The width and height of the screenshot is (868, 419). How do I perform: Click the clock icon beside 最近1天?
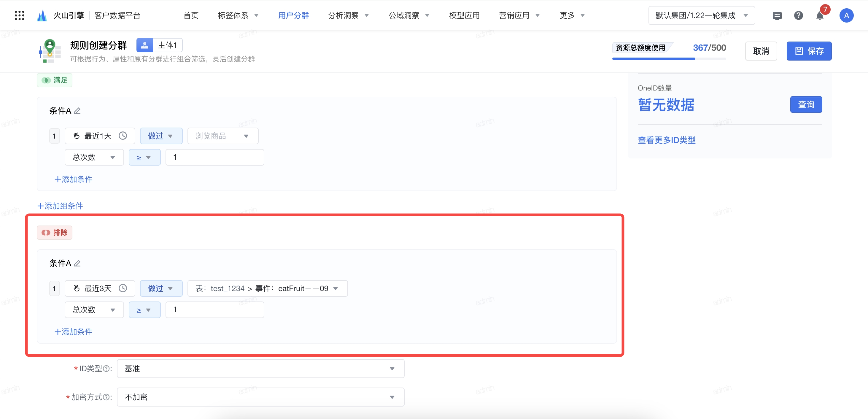click(x=123, y=136)
